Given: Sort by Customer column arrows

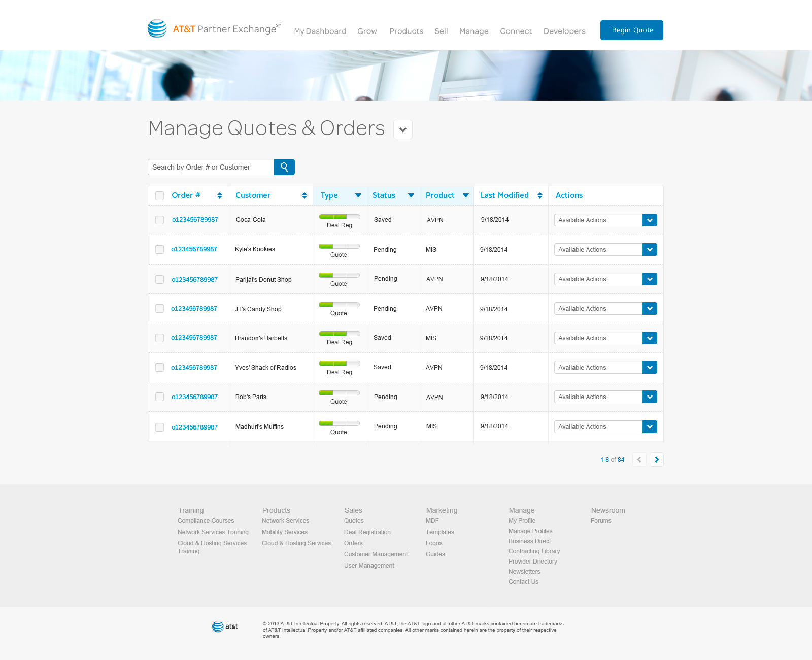Looking at the screenshot, I should pyautogui.click(x=304, y=195).
